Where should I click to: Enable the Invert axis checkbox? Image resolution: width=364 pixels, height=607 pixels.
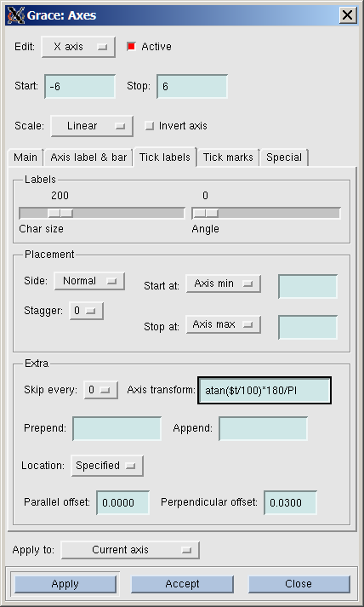[x=150, y=126]
